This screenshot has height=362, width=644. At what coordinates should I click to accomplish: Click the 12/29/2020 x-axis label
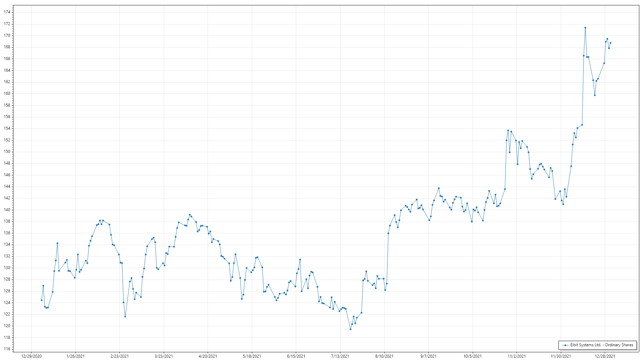[x=31, y=356]
